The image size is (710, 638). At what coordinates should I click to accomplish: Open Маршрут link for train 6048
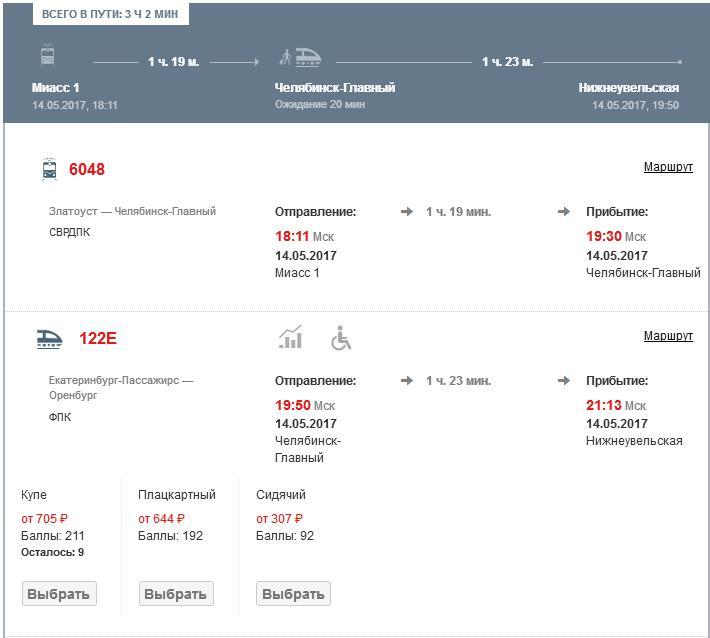click(x=667, y=167)
